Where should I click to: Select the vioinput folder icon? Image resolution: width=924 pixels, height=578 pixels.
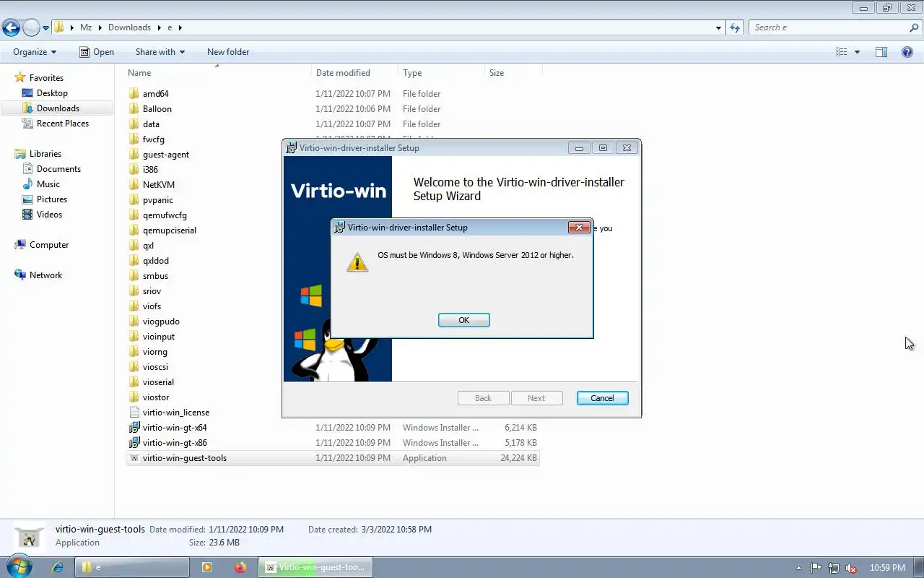[134, 337]
